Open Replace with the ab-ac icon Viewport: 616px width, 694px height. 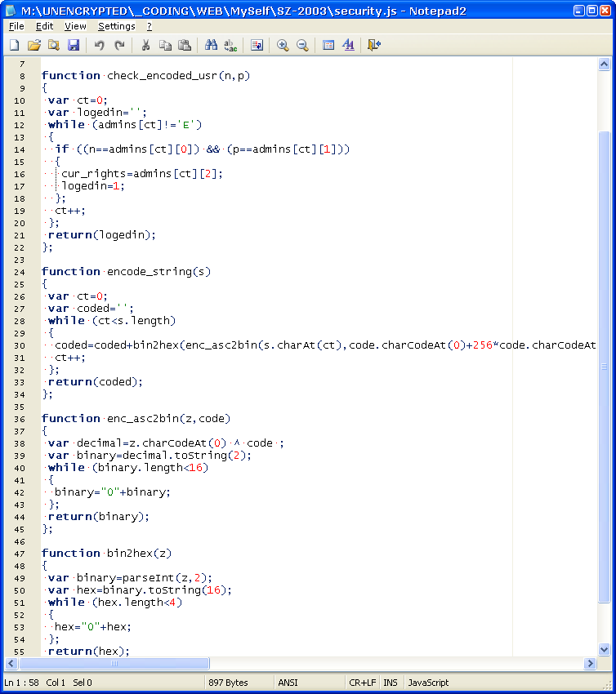(x=230, y=45)
